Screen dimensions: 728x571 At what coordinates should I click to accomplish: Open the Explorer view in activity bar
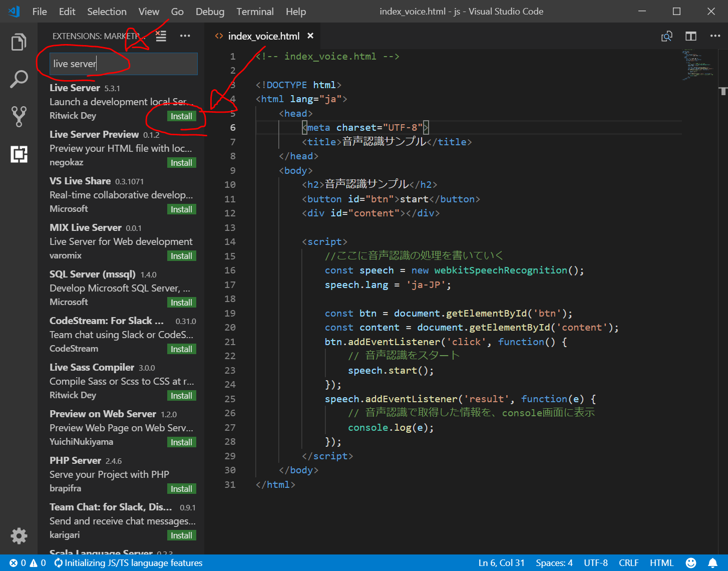pos(19,42)
